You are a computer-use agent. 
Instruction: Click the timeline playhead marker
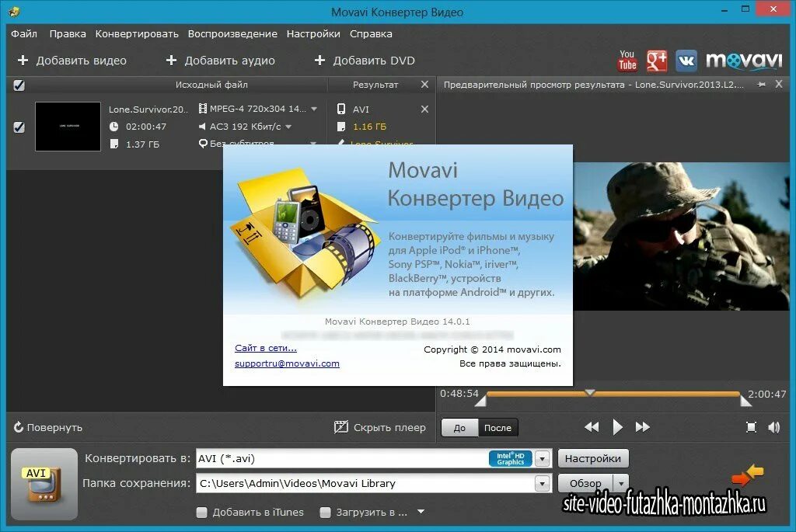[589, 392]
